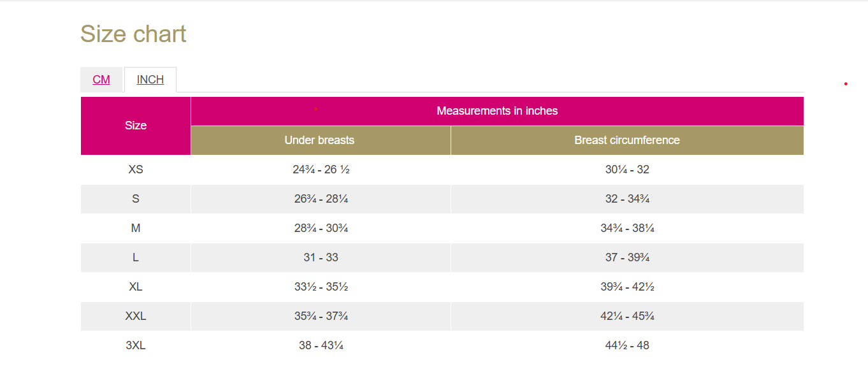Select the XS size row label
This screenshot has height=383, width=868.
click(136, 170)
